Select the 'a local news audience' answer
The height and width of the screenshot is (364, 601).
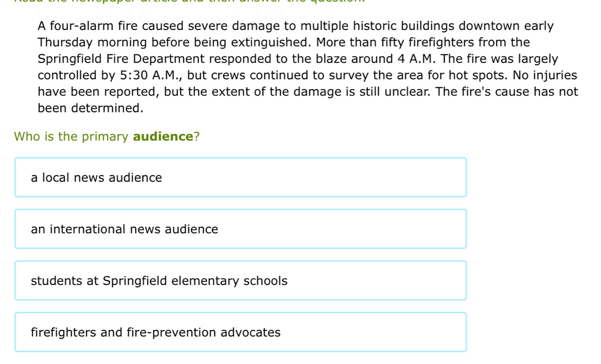coord(241,177)
